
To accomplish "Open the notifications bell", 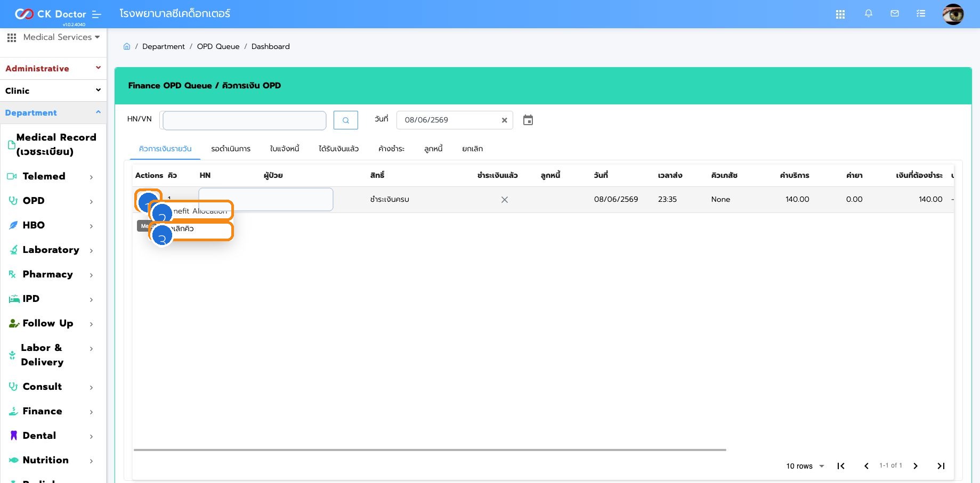I will tap(869, 13).
